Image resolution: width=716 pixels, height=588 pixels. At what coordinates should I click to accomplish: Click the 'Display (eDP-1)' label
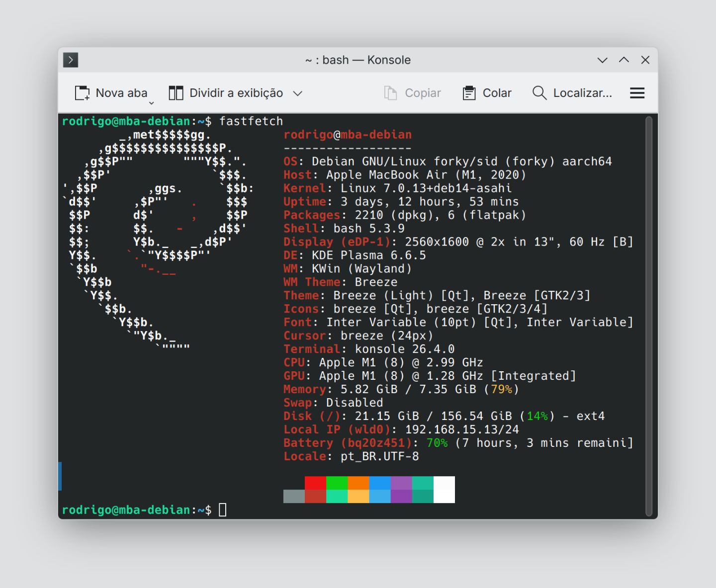(x=337, y=242)
